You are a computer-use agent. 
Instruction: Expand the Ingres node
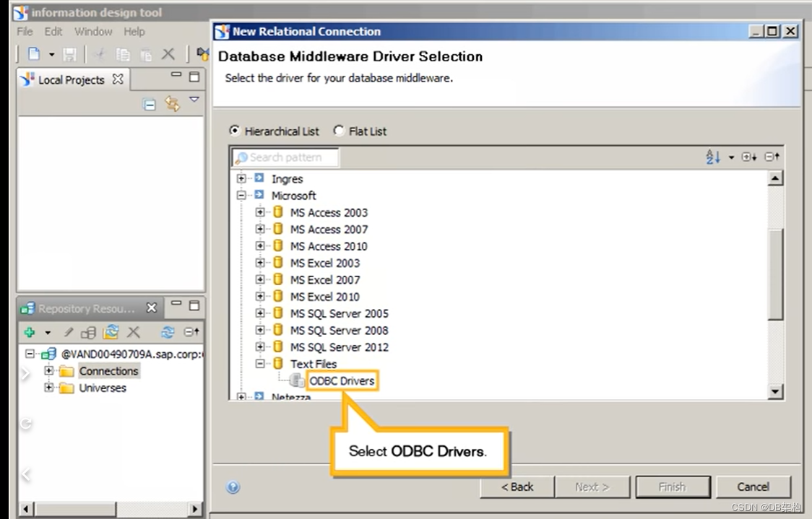point(241,178)
